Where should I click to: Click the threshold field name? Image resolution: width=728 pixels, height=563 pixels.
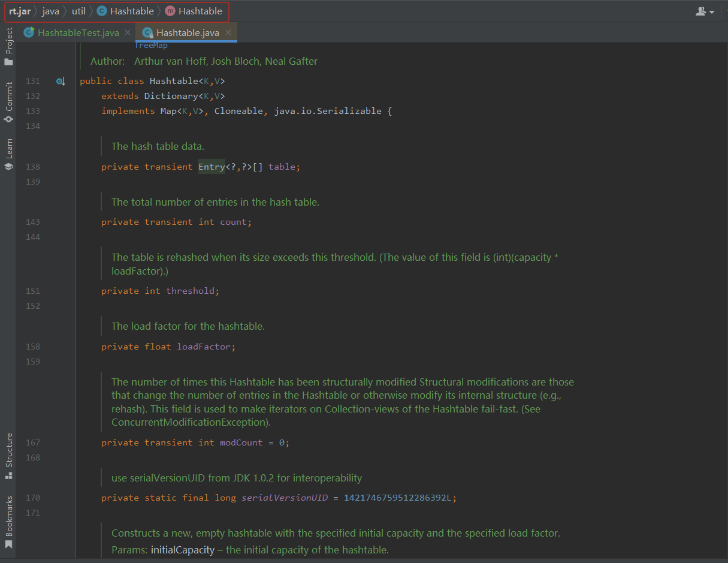(190, 291)
